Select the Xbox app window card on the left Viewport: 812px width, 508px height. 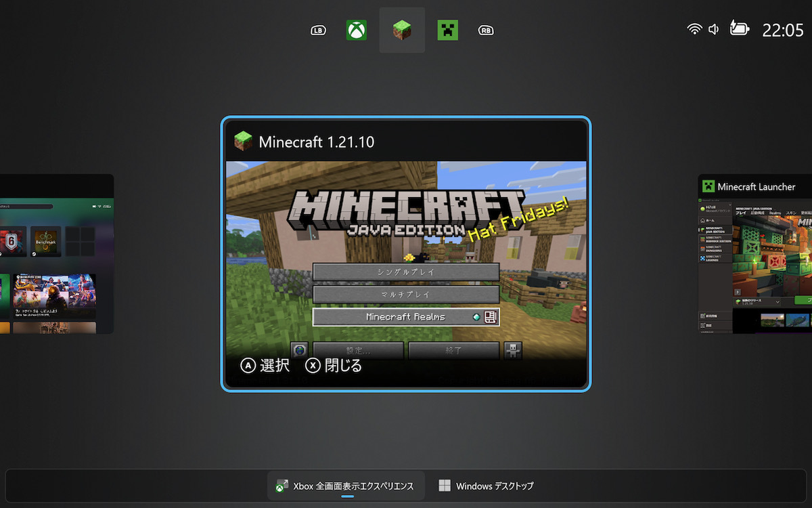[x=57, y=254]
